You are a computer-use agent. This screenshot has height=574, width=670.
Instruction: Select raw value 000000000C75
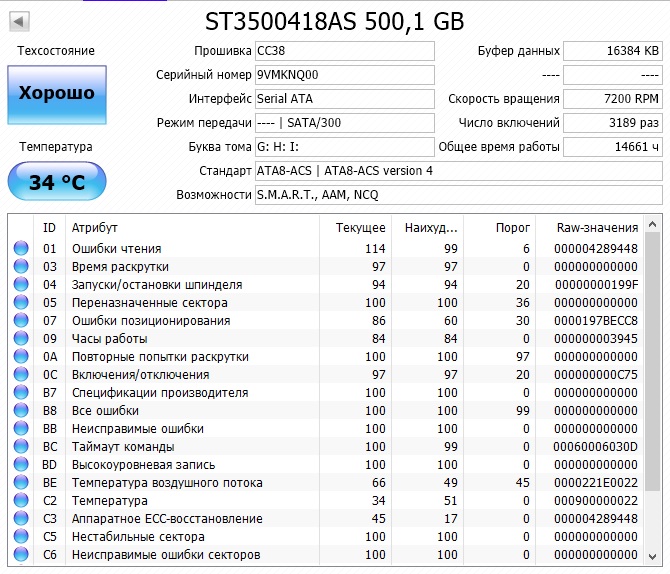pos(596,374)
